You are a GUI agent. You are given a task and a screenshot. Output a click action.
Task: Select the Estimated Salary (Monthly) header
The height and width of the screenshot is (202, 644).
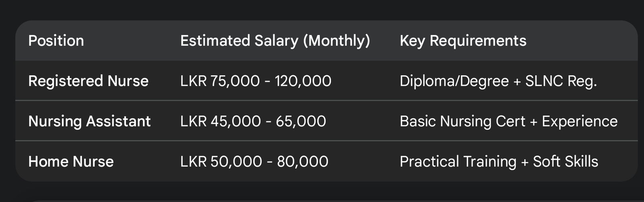click(x=275, y=41)
